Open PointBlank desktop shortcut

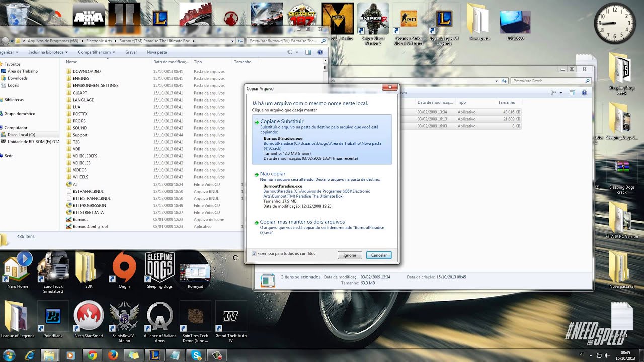(53, 320)
